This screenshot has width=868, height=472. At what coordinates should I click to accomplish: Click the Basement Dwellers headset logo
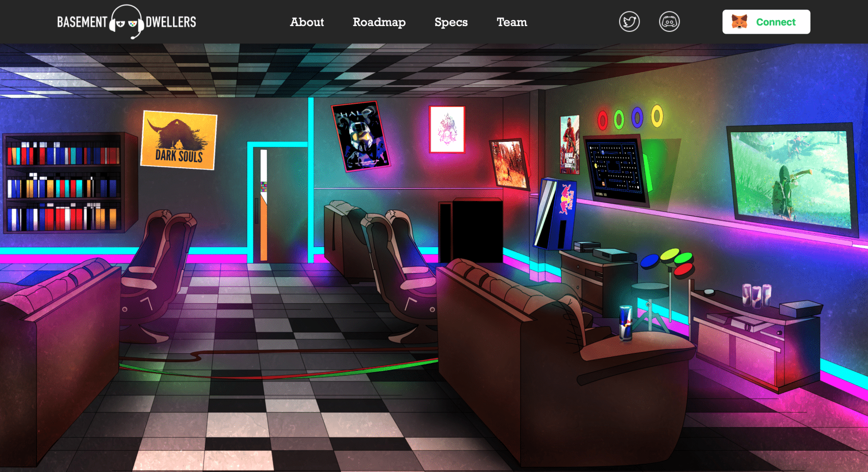[126, 22]
